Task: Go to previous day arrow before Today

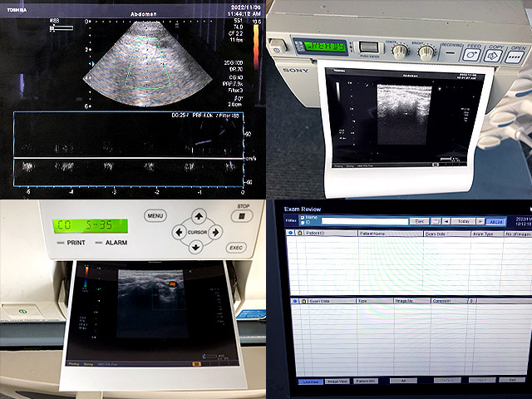Action: click(447, 221)
